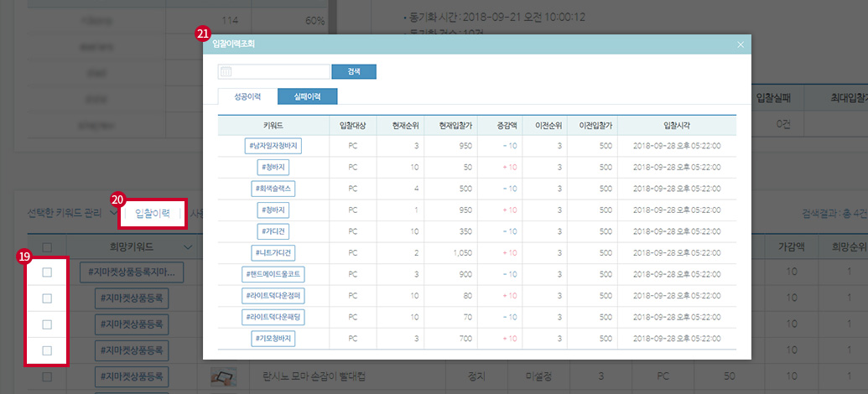
Task: Click the 입찰대상 column header
Action: tap(352, 126)
